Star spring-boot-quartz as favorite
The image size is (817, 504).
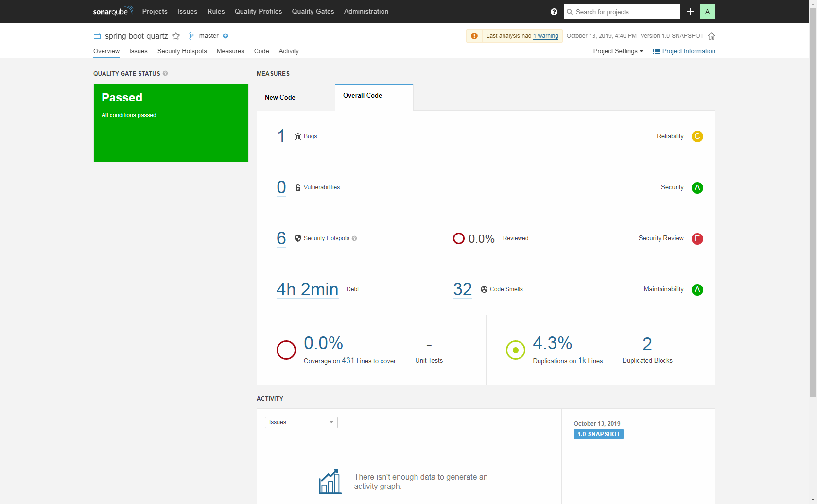point(176,36)
